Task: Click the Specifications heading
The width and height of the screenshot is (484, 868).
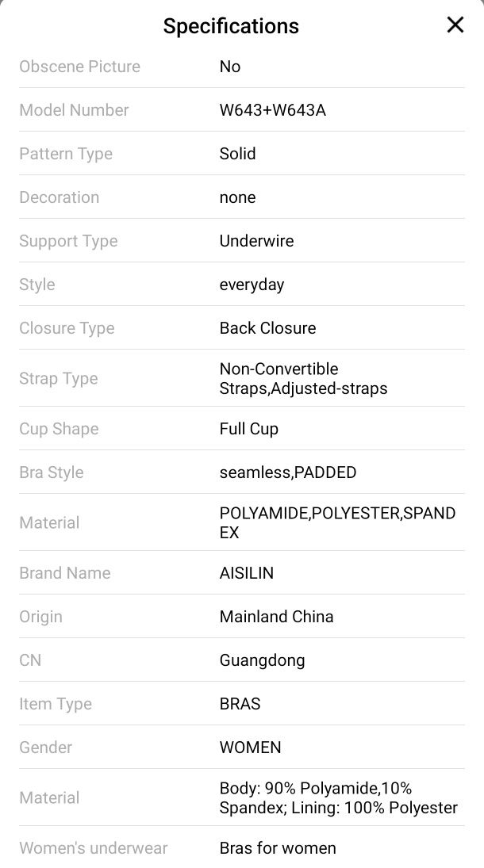Action: (231, 26)
